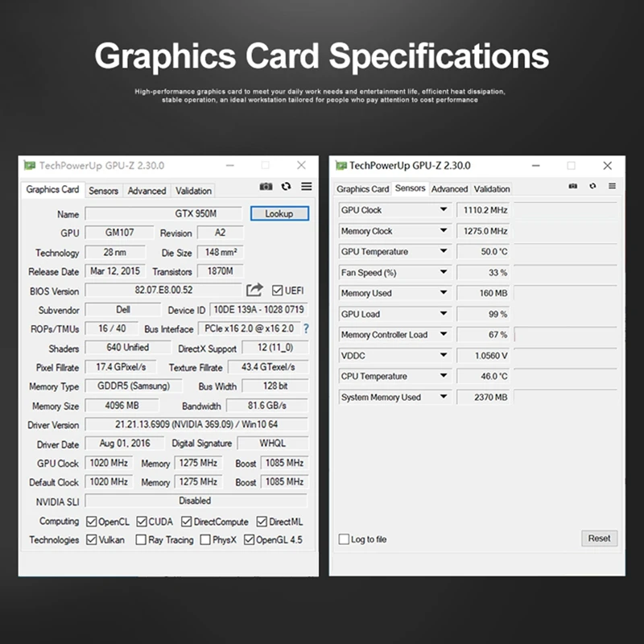Toggle the DirectML checkbox
The image size is (644, 644).
pos(262,522)
